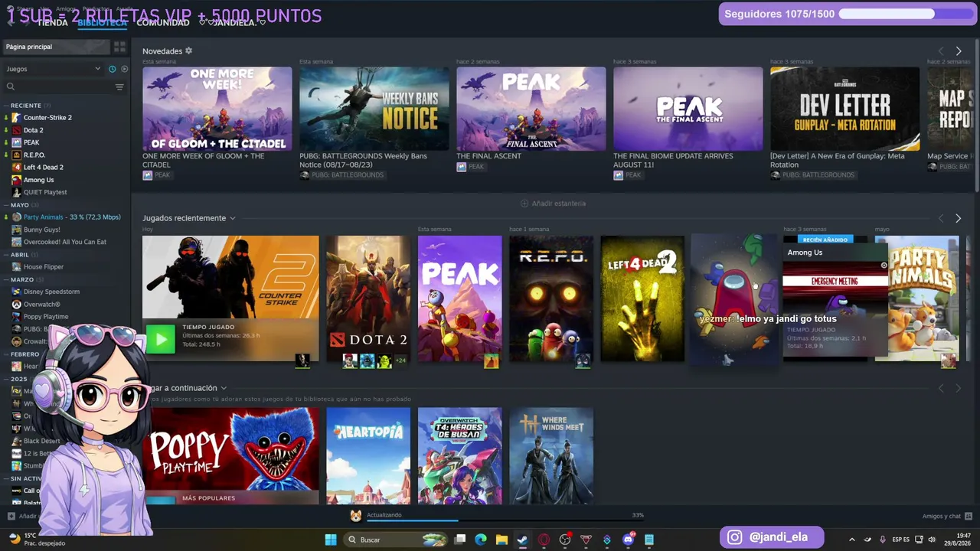Toggle sort by recent activity clock icon
Viewport: 980px width, 551px height.
click(112, 69)
